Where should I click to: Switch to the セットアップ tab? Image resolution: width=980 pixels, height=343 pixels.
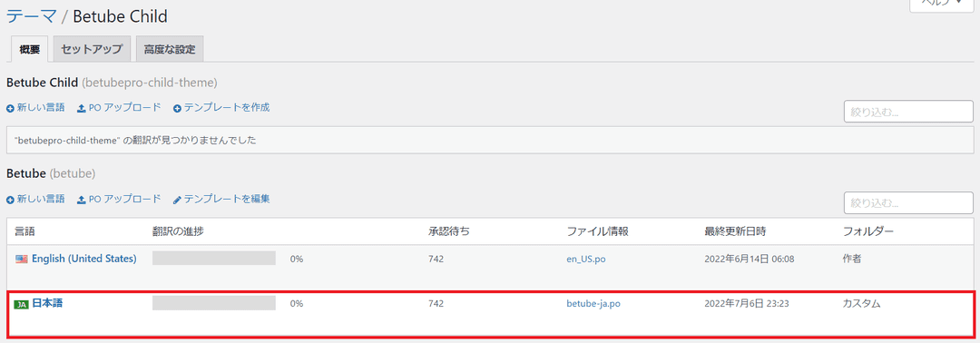click(x=92, y=50)
